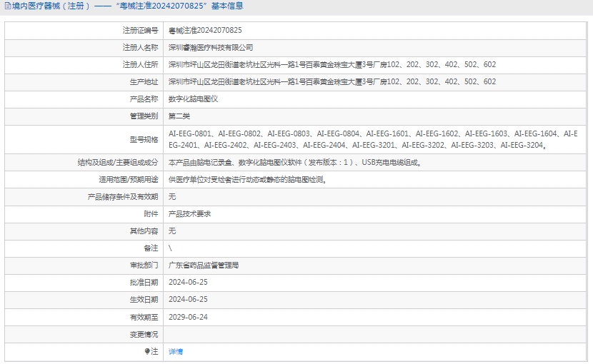593x364 pixels.
Task: Click the 适用范围 intended use description
Action: tap(247, 180)
